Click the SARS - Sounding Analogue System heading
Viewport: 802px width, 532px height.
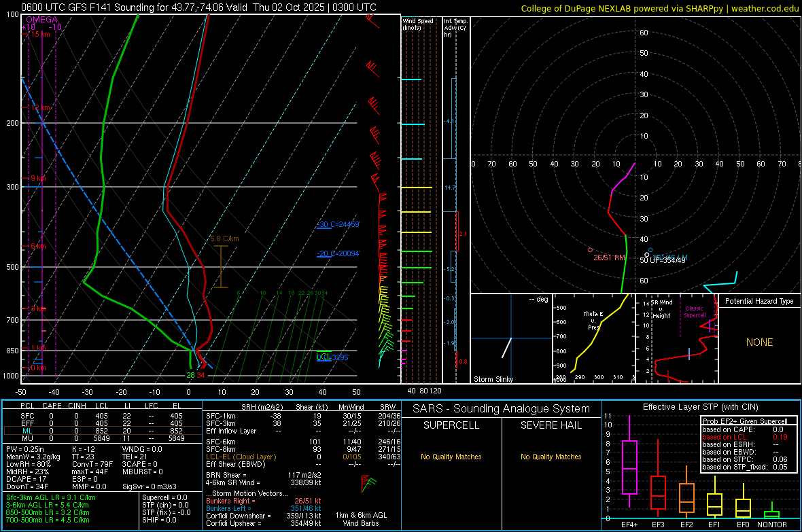click(502, 409)
